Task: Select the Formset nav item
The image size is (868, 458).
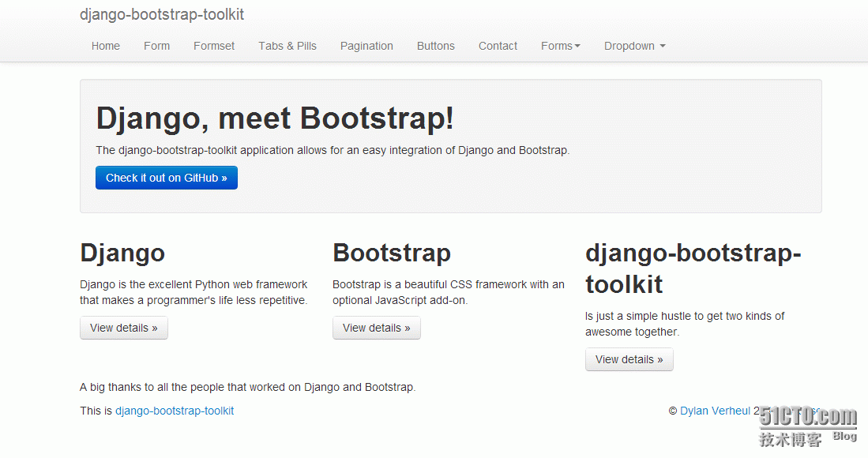Action: 214,46
